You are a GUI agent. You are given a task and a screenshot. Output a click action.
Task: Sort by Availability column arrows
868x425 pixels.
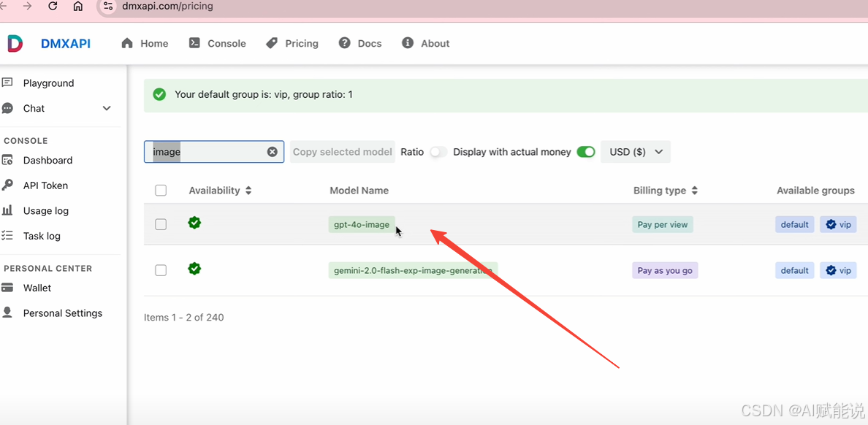(x=248, y=191)
